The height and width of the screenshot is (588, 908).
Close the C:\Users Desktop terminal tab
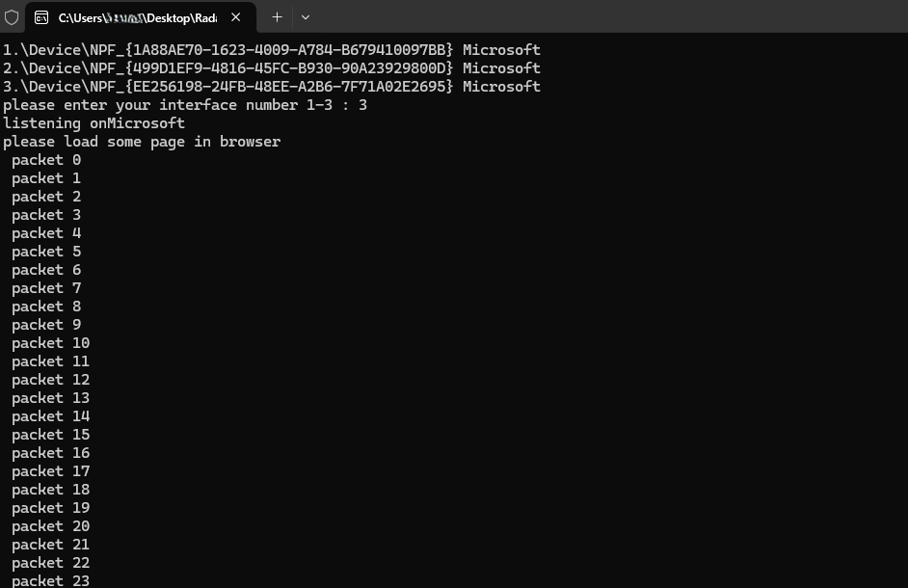(x=236, y=17)
